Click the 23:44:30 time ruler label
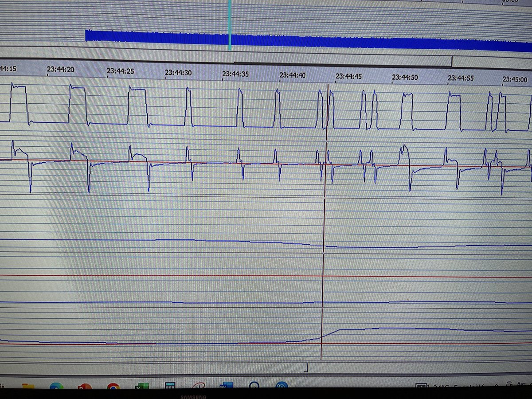Image resolution: width=532 pixels, height=399 pixels. pyautogui.click(x=178, y=72)
